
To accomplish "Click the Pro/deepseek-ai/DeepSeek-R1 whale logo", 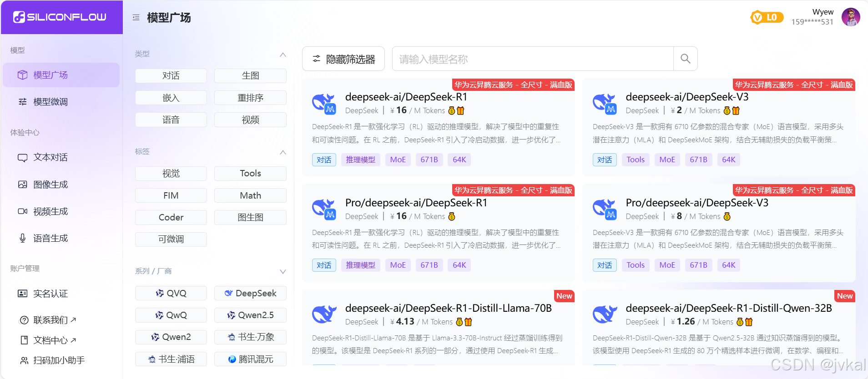I will [x=324, y=209].
